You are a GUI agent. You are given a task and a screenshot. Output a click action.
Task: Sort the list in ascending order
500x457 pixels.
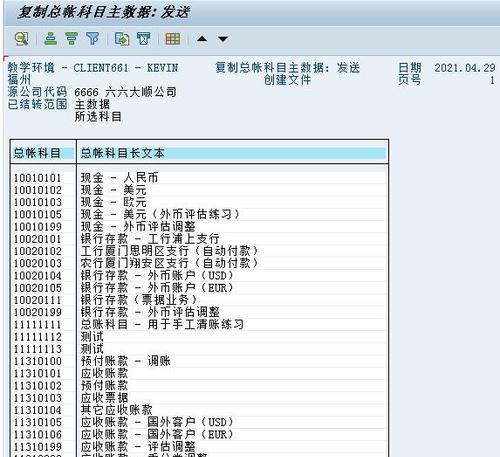pos(51,39)
